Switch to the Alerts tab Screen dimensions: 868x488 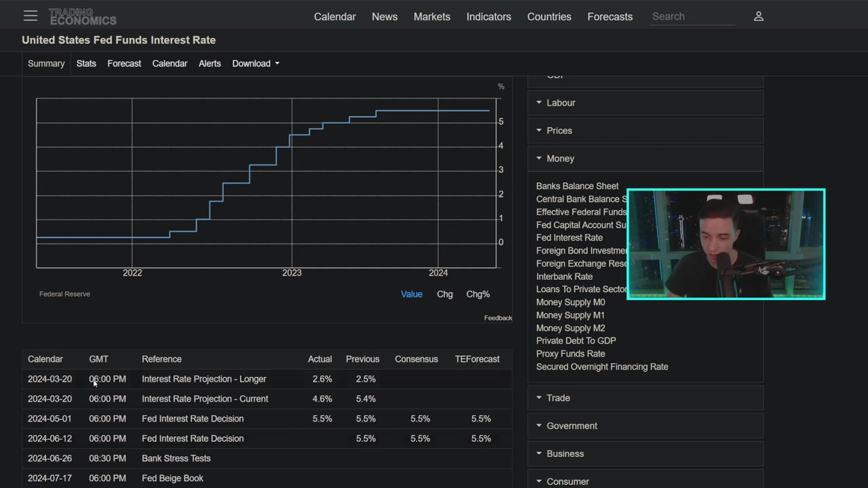pos(210,64)
